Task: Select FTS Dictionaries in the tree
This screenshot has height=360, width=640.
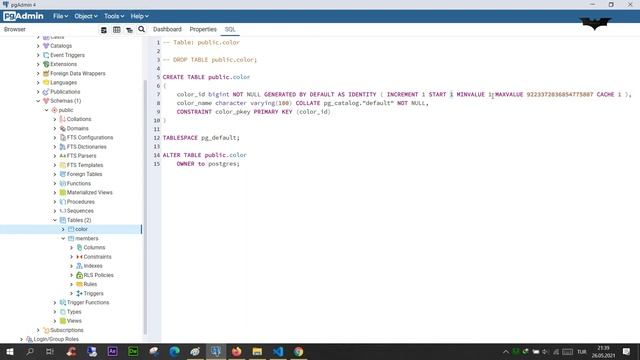Action: tap(87, 147)
